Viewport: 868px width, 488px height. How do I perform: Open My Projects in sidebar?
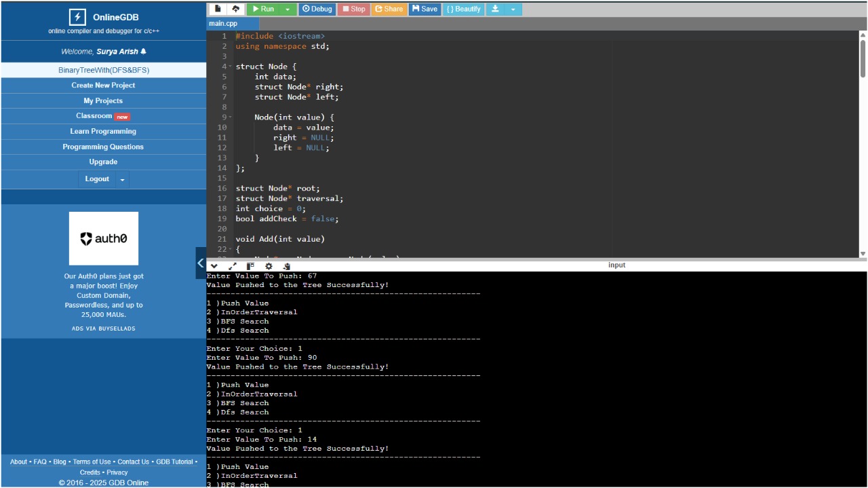coord(103,100)
